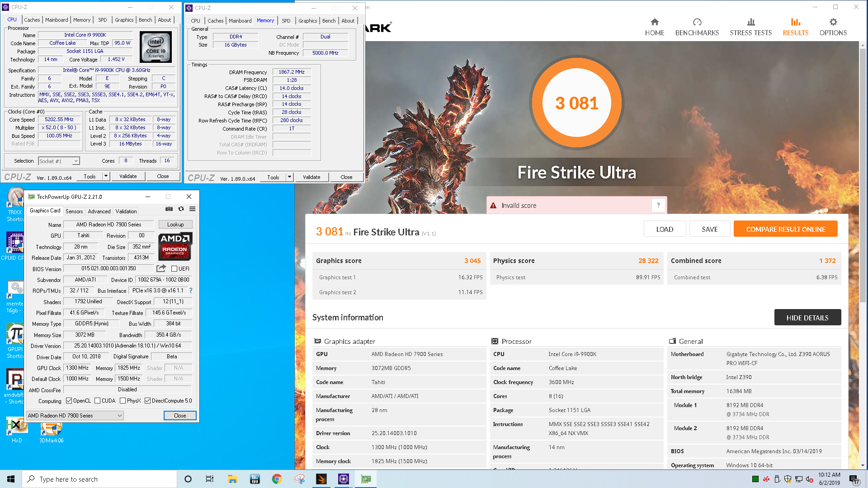Open the Mainboard tab in left CPU-Z window

pos(57,20)
